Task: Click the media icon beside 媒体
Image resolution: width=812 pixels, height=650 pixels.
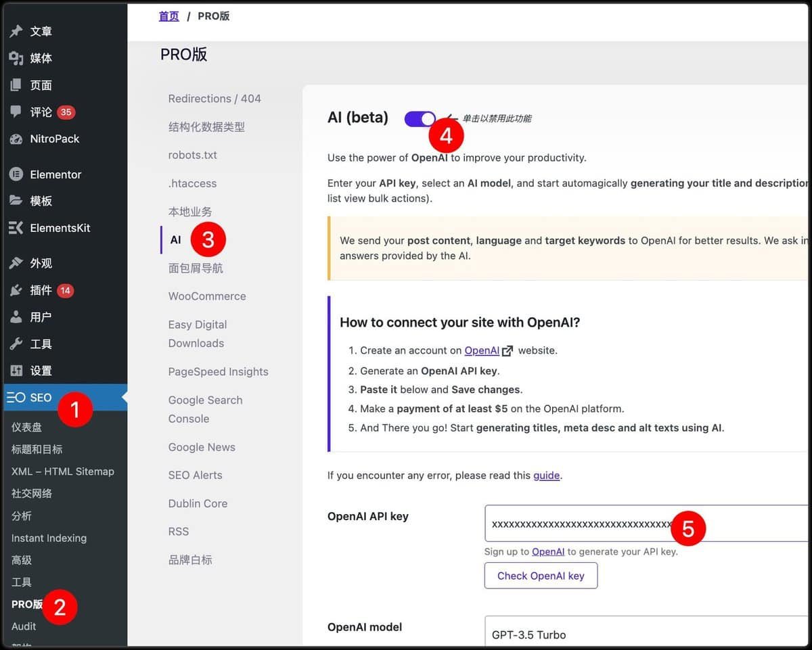Action: [x=16, y=58]
